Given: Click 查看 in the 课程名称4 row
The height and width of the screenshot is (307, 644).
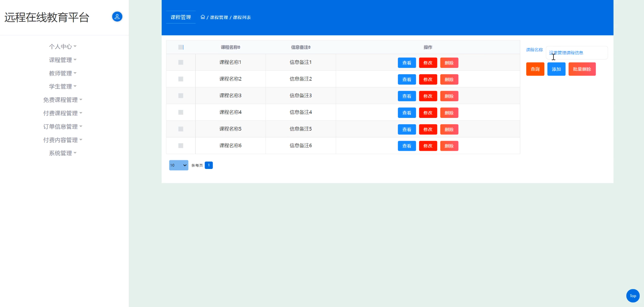Looking at the screenshot, I should [x=407, y=113].
